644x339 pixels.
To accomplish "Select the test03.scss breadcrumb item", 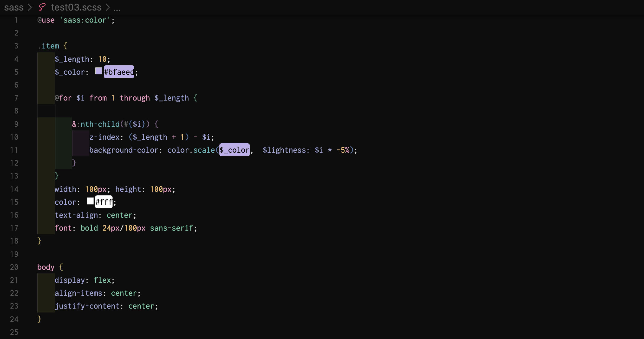I will [76, 7].
